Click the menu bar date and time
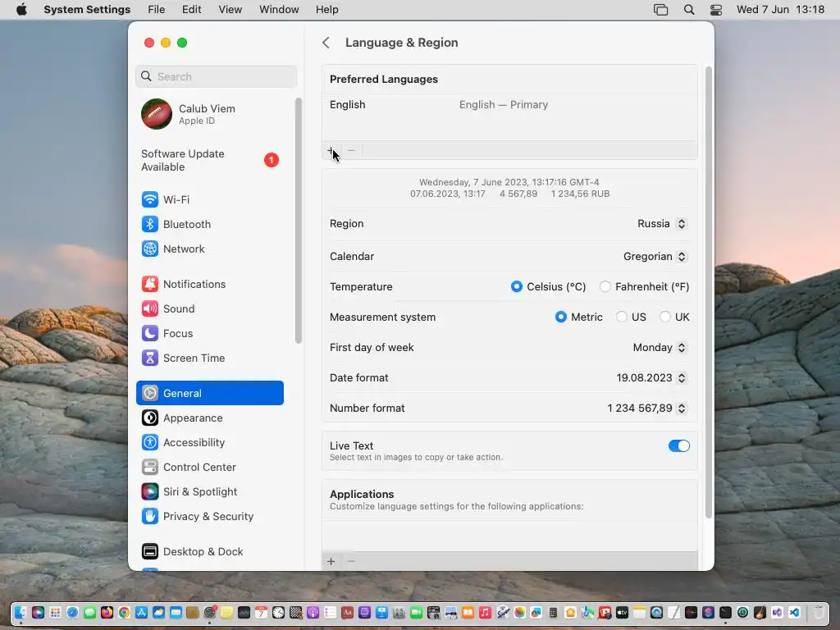 point(780,10)
